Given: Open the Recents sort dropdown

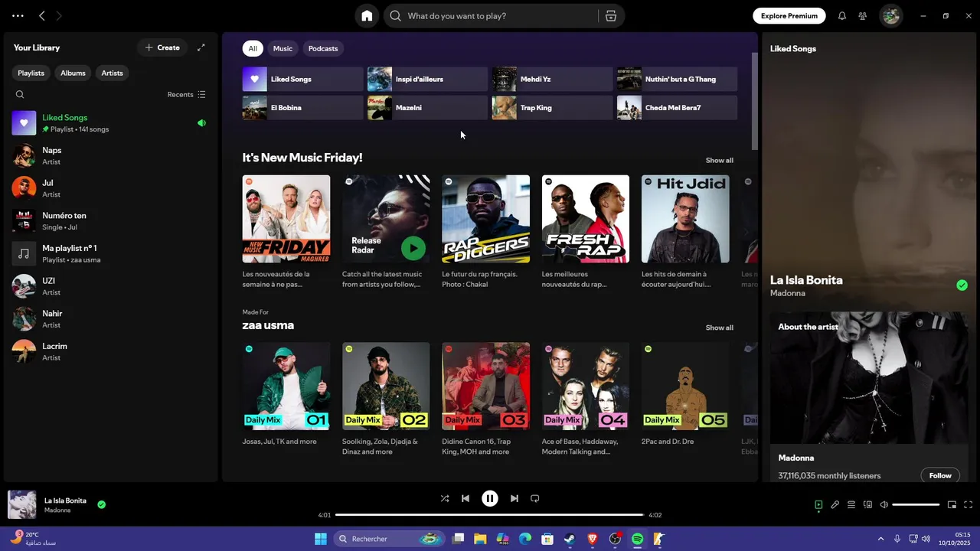Looking at the screenshot, I should [186, 95].
